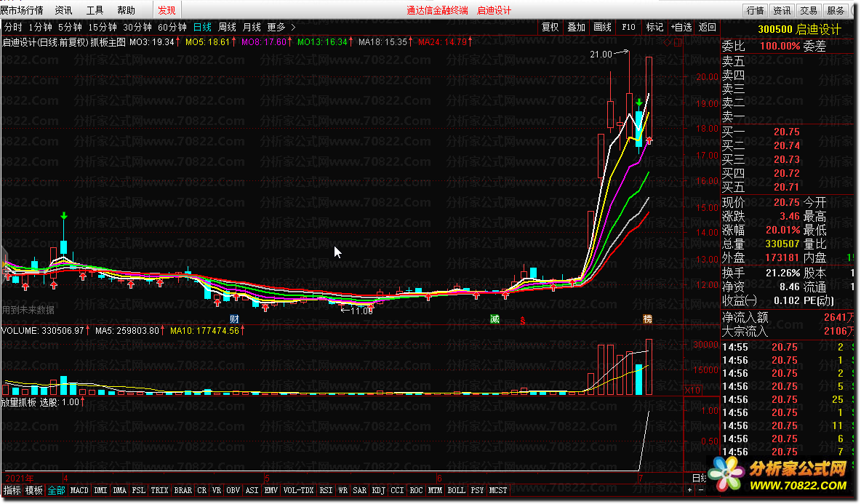Switch to 周线 weekly period

pyautogui.click(x=227, y=27)
